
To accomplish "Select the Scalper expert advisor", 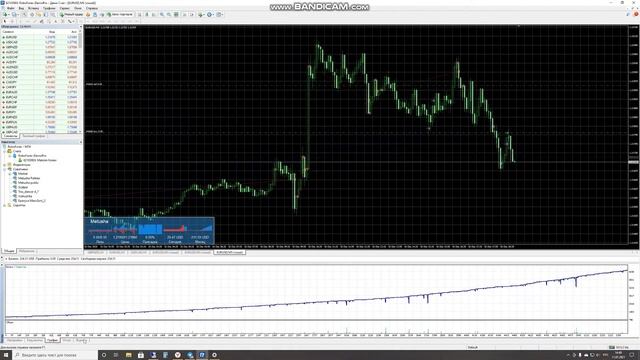I will [23, 187].
